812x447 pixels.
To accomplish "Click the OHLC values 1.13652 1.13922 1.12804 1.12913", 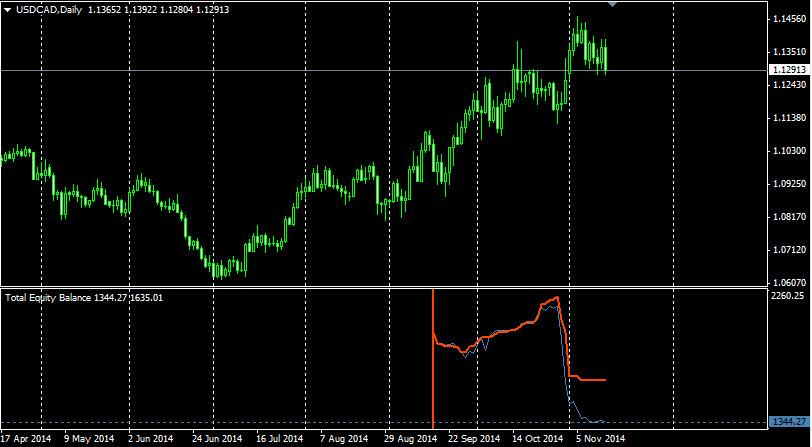I will click(x=158, y=10).
